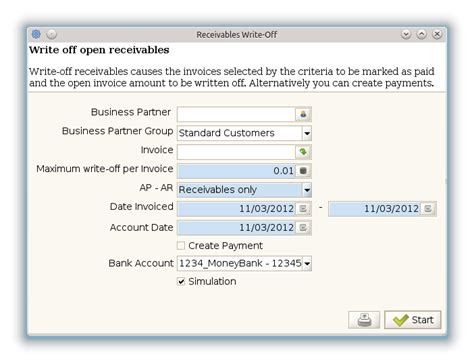
Task: Click into the Invoice text field
Action: (236, 152)
